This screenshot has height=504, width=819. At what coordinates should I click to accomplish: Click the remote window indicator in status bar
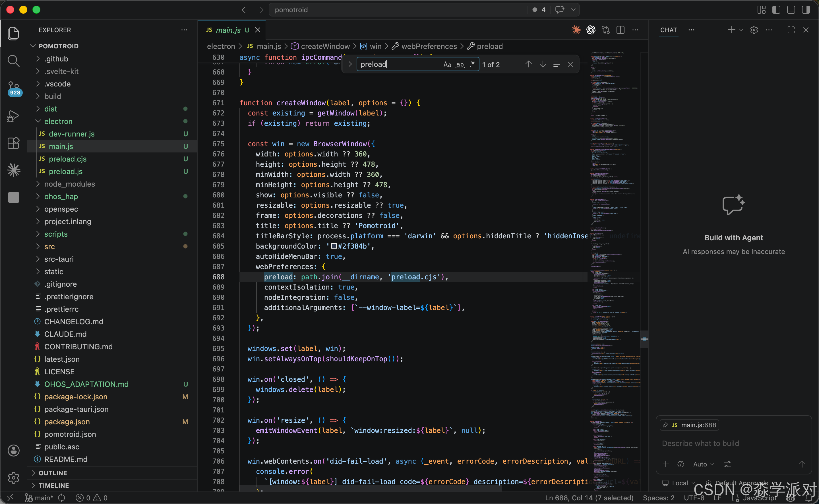(x=10, y=497)
